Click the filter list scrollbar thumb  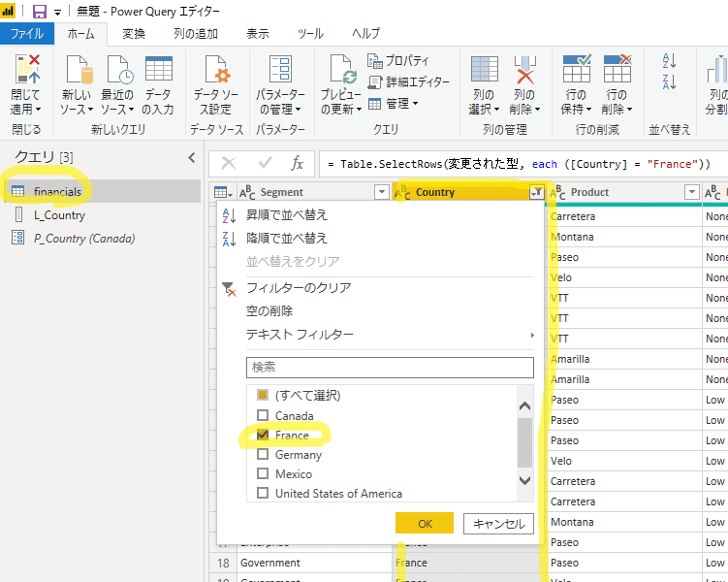pos(524,442)
